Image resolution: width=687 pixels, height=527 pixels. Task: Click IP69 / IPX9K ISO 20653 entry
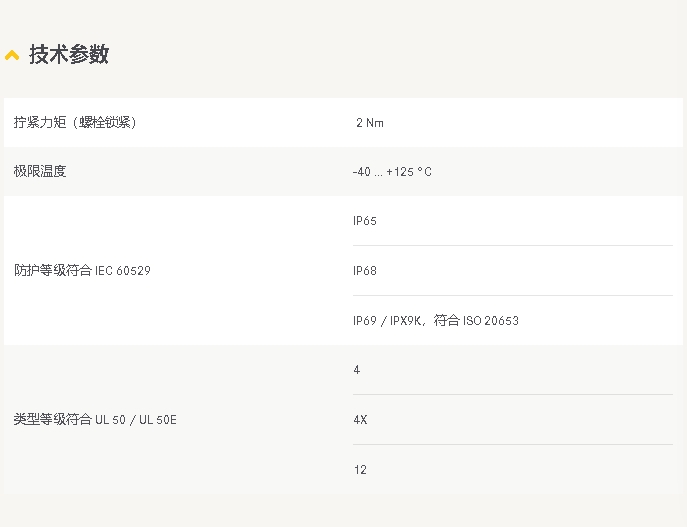(x=436, y=321)
